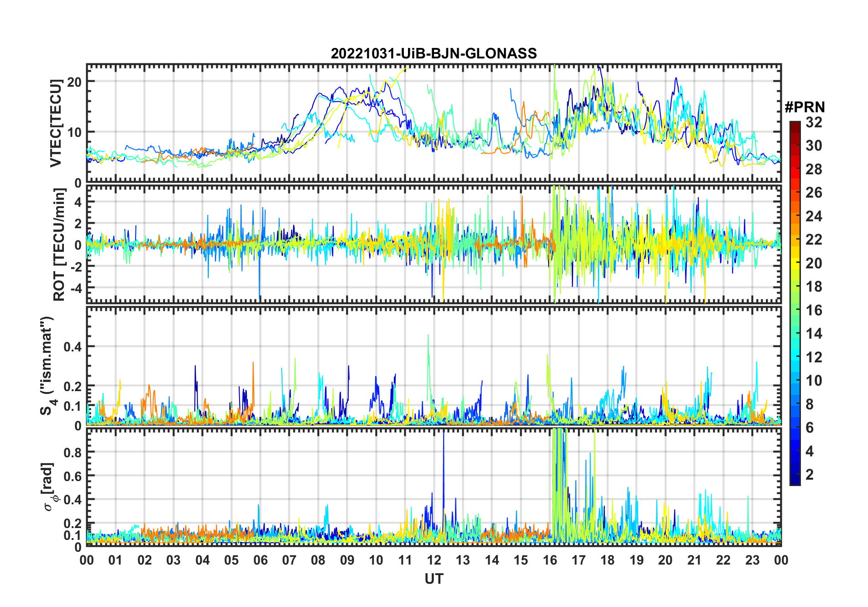The width and height of the screenshot is (868, 607).
Task: Select the UT x-axis label
Action: pos(434,579)
